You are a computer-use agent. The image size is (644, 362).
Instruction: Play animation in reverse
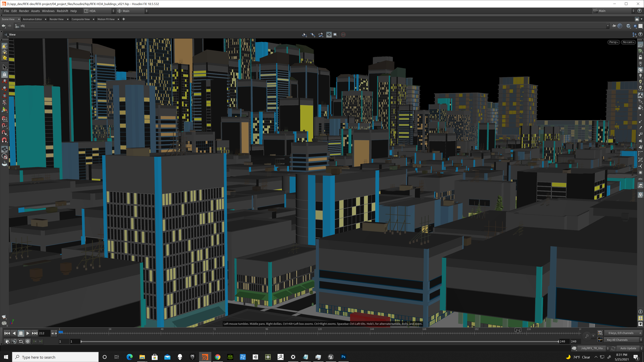tap(14, 333)
